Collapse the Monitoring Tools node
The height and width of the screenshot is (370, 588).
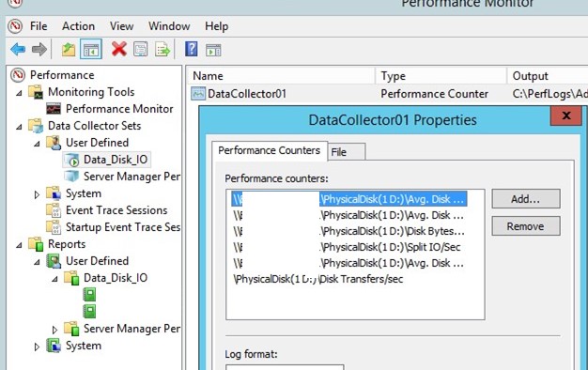(19, 93)
